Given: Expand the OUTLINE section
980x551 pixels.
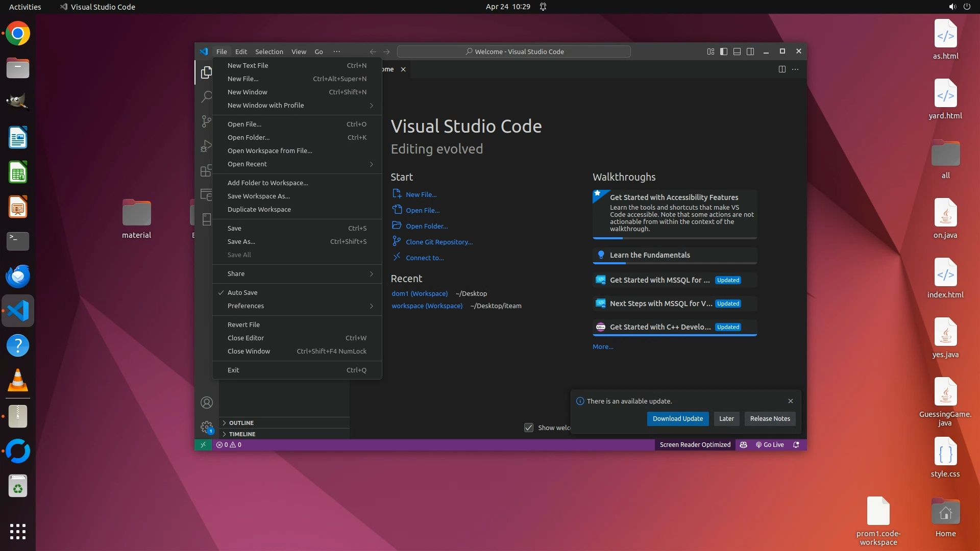Looking at the screenshot, I should tap(241, 423).
